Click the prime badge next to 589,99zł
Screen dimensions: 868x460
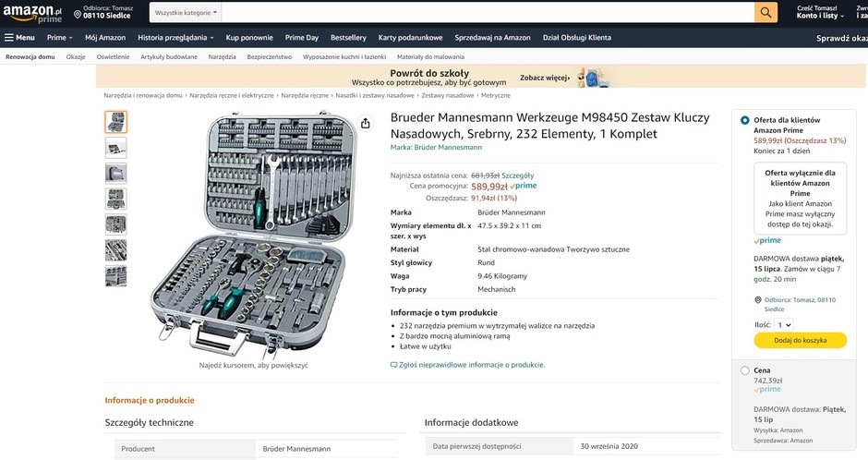[x=524, y=186]
